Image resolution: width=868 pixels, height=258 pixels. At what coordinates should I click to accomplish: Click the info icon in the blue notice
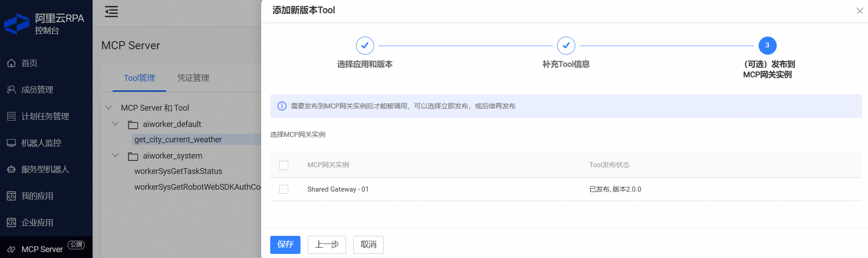282,106
